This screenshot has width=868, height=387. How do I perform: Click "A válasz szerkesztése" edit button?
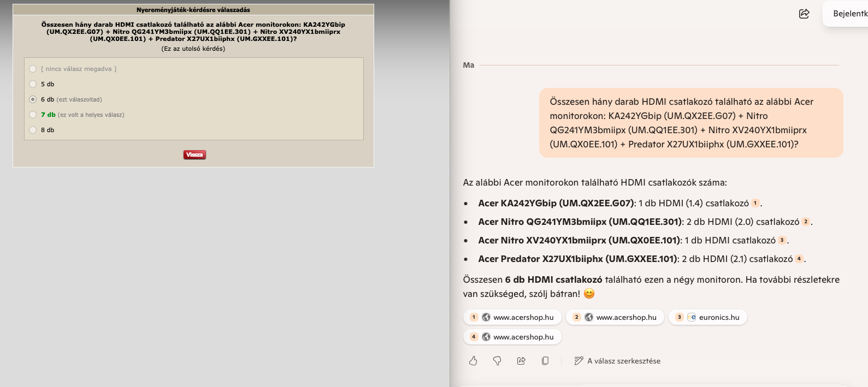(617, 361)
